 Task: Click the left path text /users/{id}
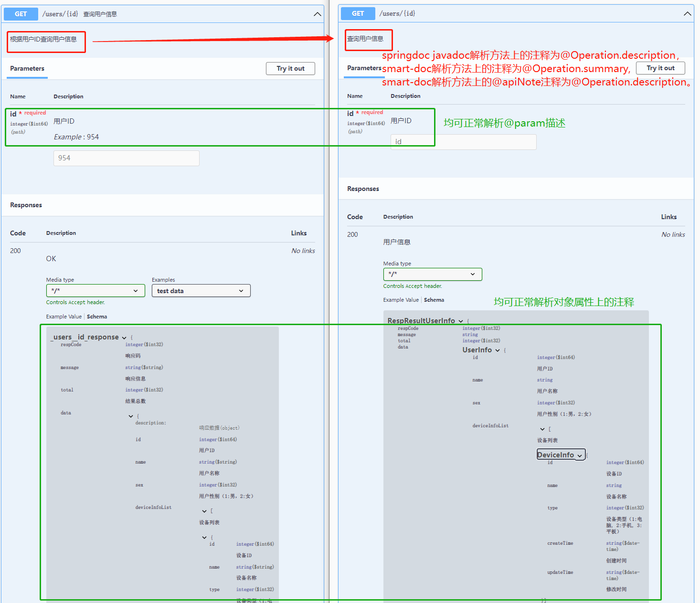[x=60, y=14]
